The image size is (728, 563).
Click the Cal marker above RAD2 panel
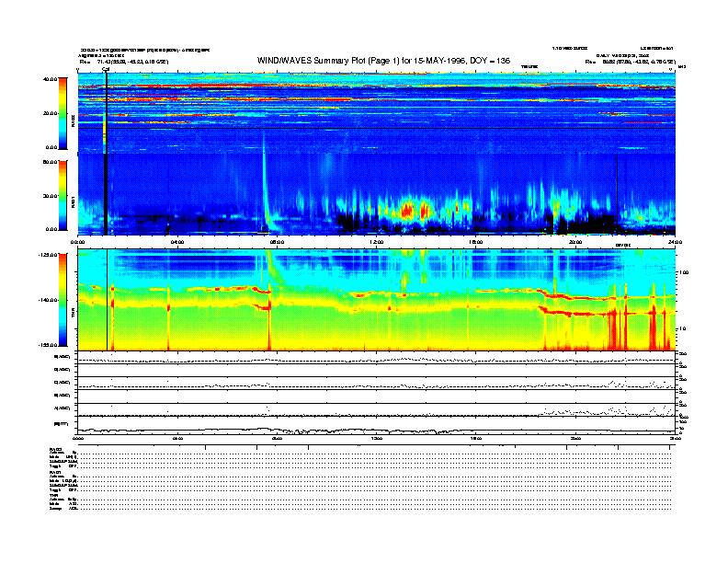pos(106,70)
